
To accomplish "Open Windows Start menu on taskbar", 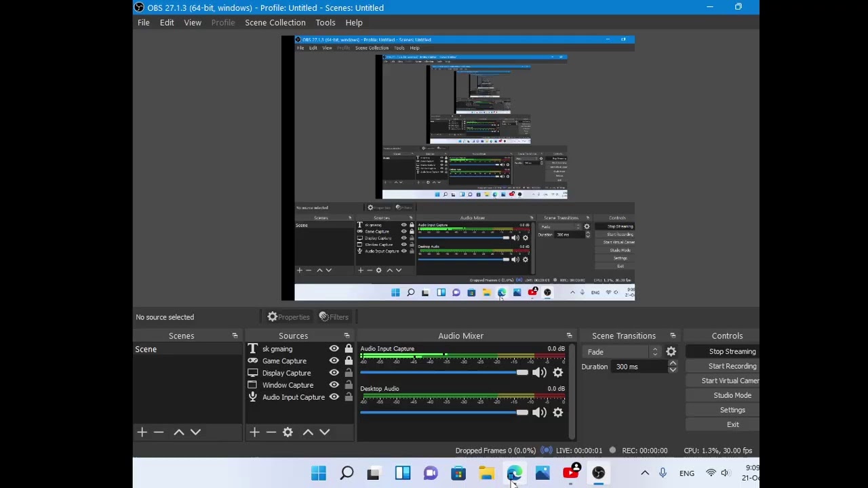I will [x=318, y=472].
